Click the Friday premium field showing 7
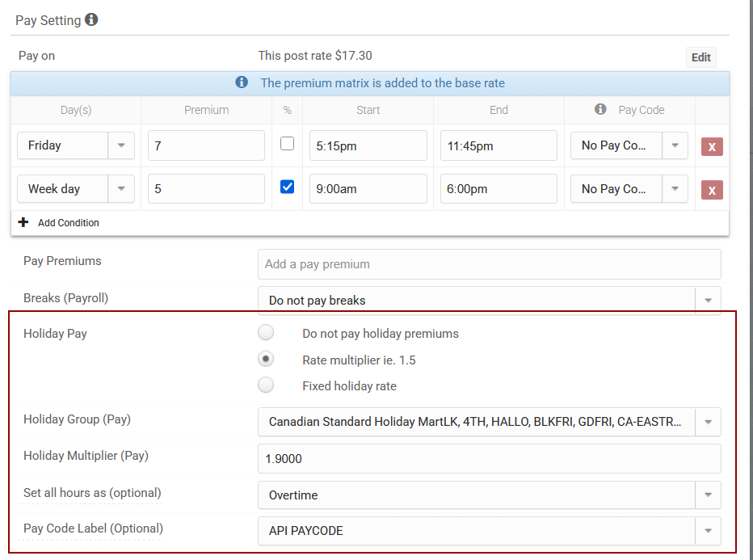The height and width of the screenshot is (560, 753). coord(206,145)
